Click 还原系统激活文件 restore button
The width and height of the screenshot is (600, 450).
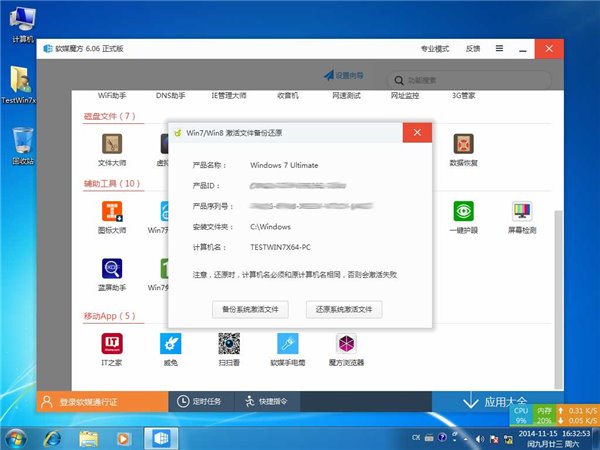(344, 309)
